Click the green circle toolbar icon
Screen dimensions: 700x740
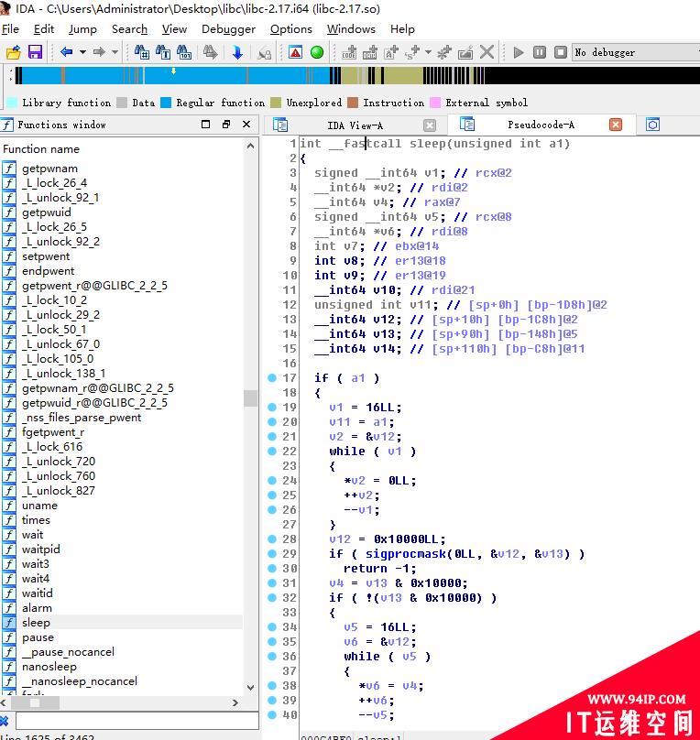317,52
